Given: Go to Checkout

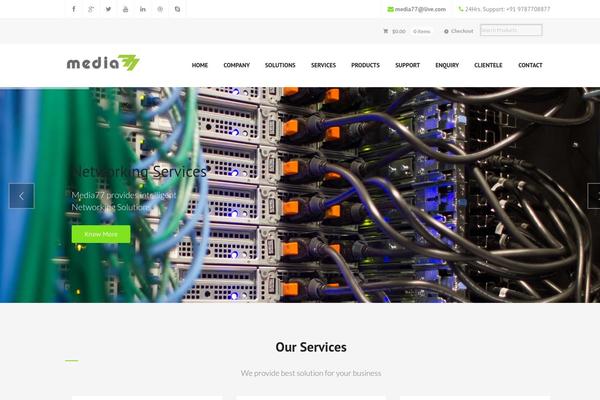Looking at the screenshot, I should [x=462, y=31].
